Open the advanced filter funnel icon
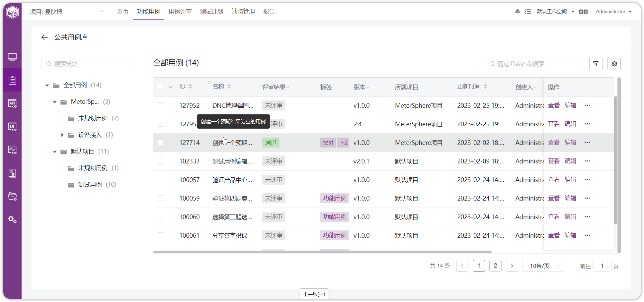 coord(596,64)
